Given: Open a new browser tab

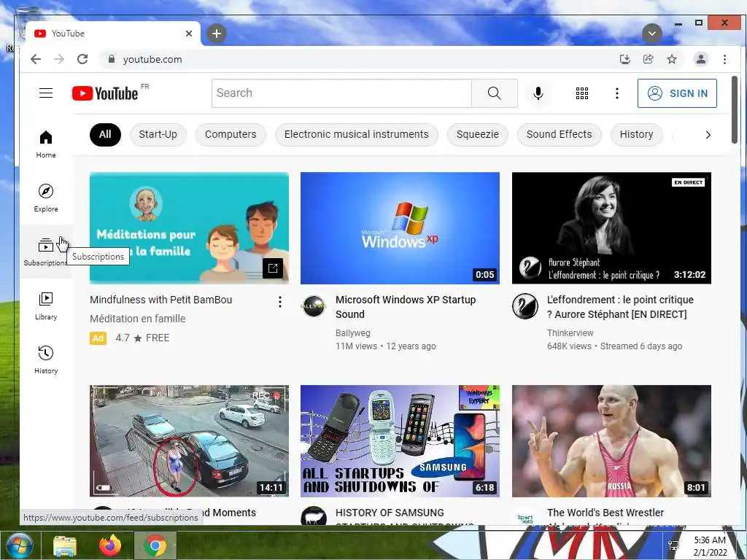Looking at the screenshot, I should tap(216, 34).
